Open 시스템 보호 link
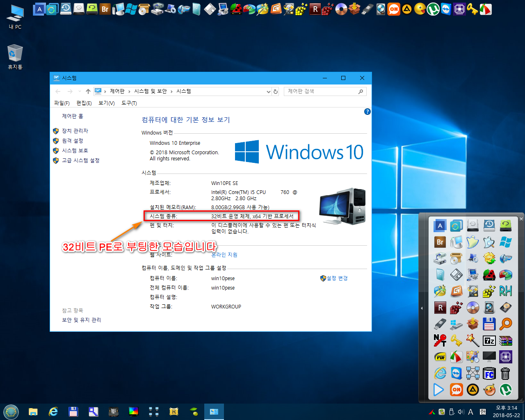525x420 pixels. point(75,151)
